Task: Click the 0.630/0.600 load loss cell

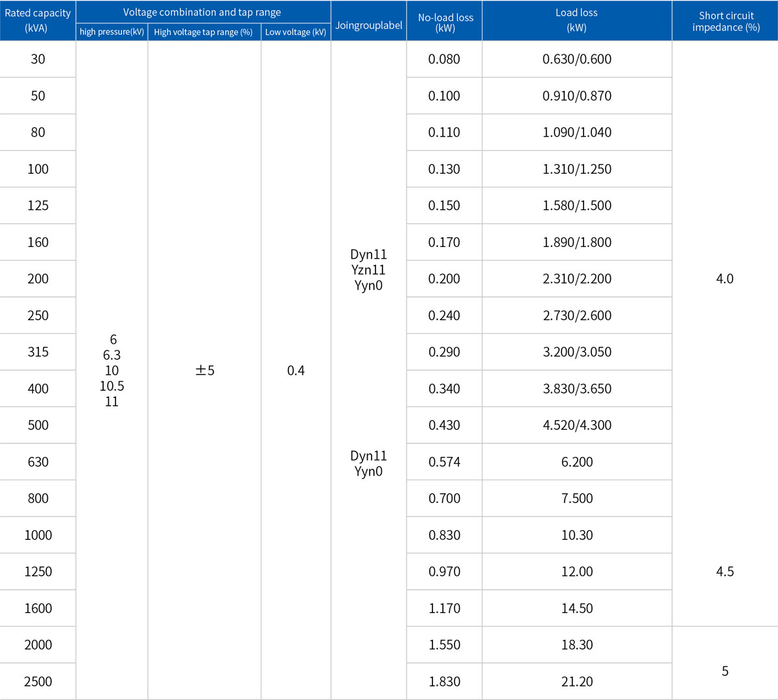Action: [576, 59]
